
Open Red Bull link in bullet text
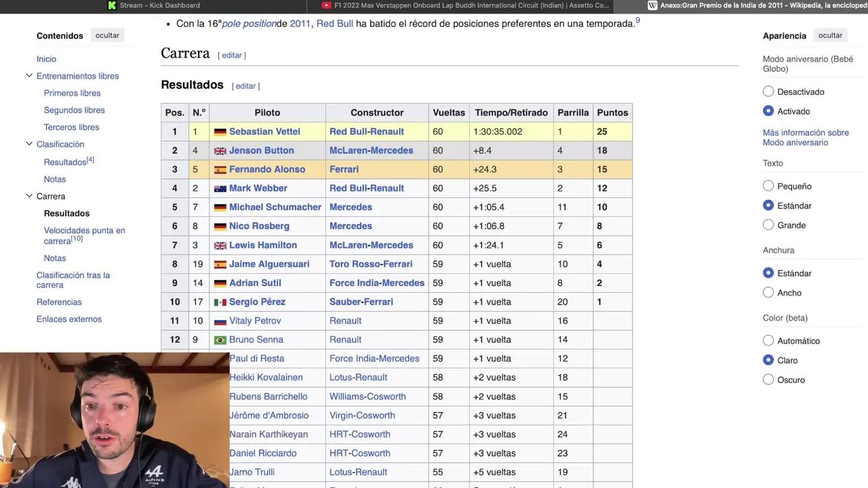334,23
